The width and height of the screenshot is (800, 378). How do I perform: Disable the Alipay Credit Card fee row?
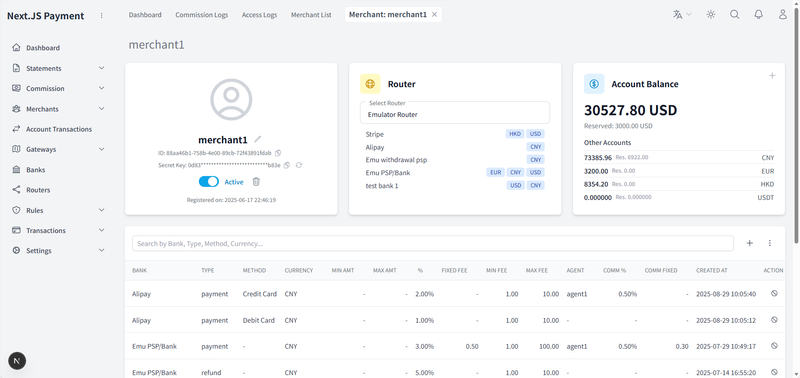tap(774, 293)
